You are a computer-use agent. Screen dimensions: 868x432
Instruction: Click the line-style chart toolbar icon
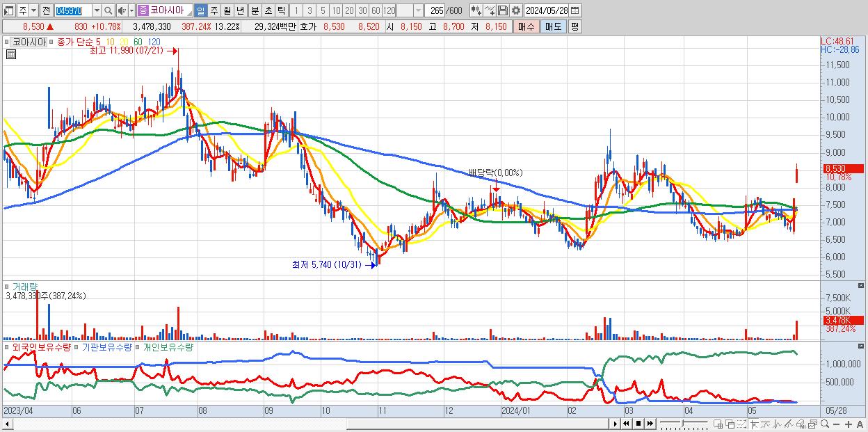(x=490, y=10)
